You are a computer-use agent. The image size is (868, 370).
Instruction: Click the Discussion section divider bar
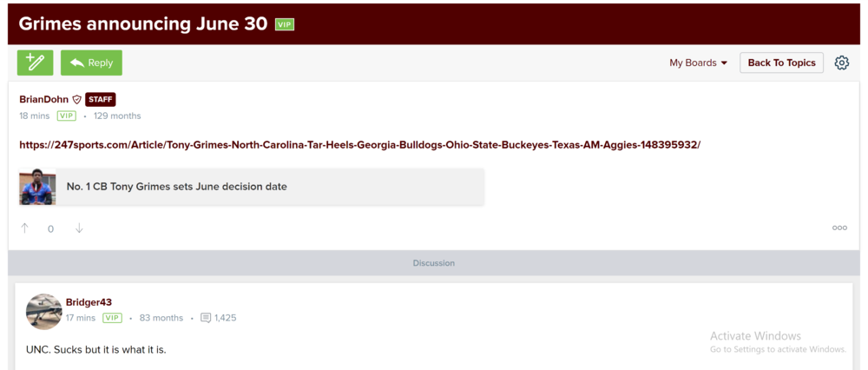433,263
